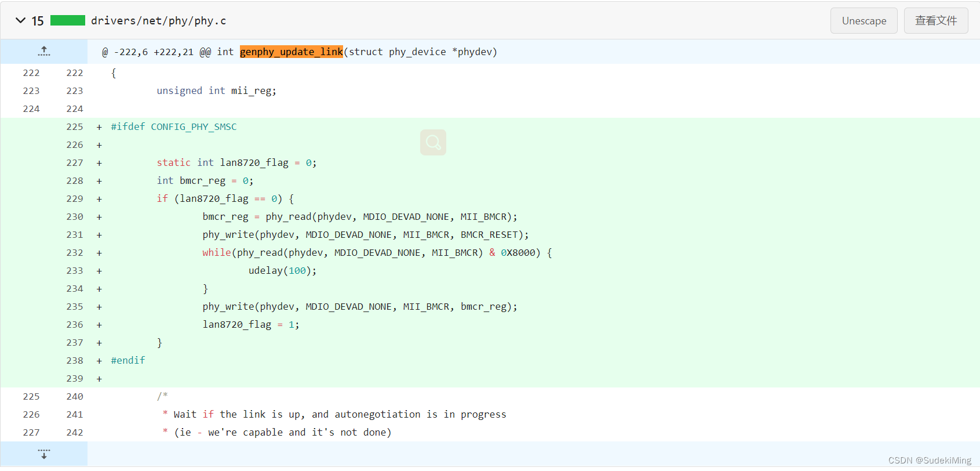The height and width of the screenshot is (471, 980).
Task: Select new line number 232
Action: coord(75,252)
